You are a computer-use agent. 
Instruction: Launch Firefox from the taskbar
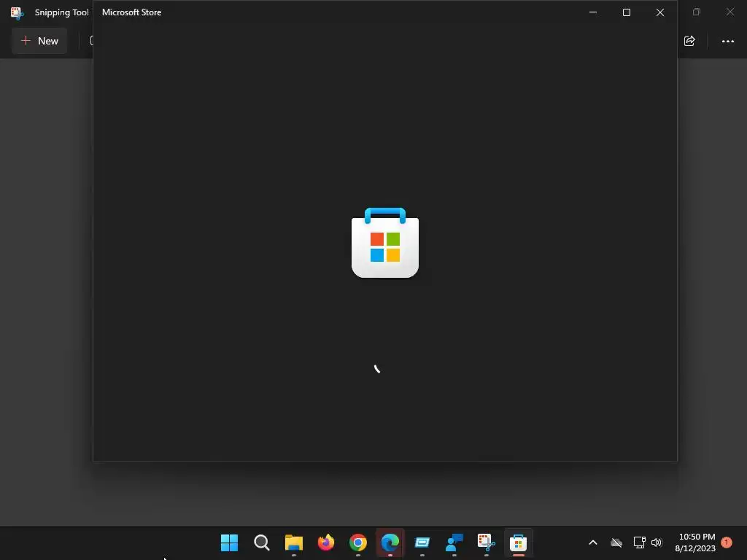click(326, 542)
